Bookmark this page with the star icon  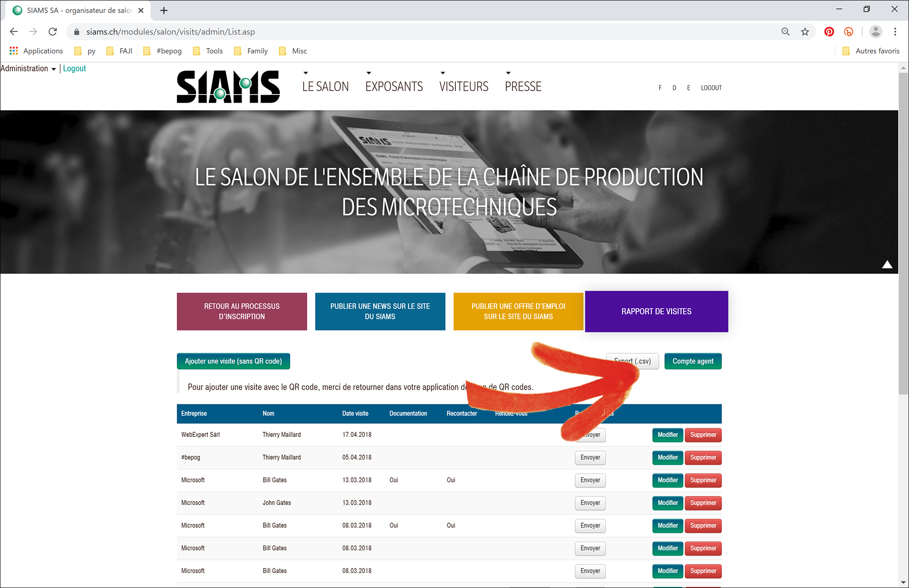click(x=805, y=32)
